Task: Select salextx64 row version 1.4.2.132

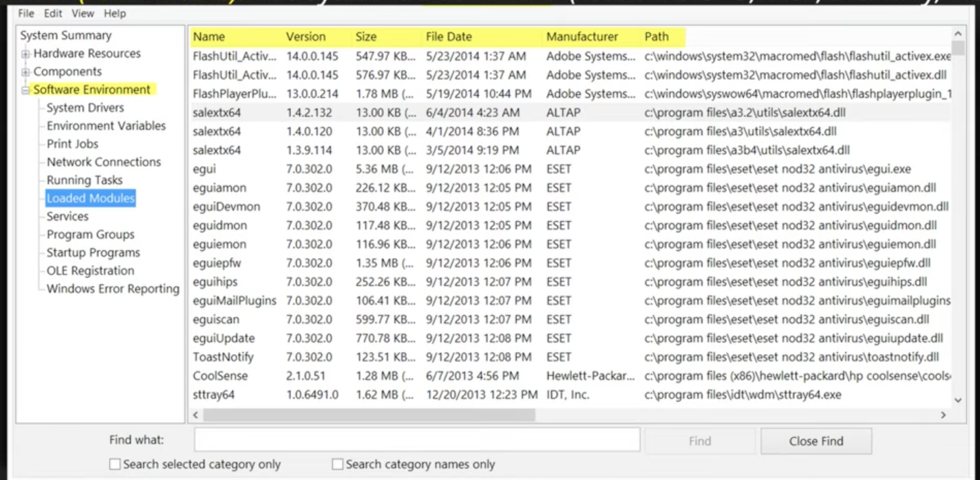Action: pos(571,112)
